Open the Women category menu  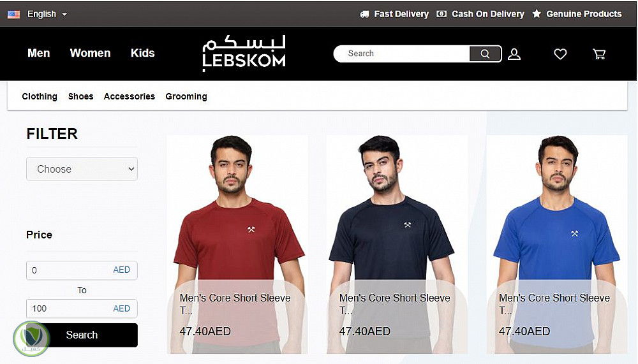click(91, 53)
